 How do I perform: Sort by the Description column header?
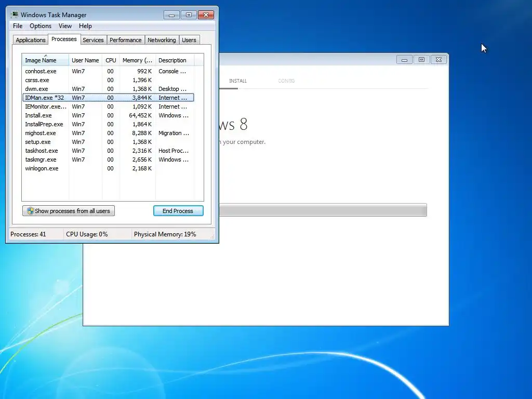pyautogui.click(x=175, y=60)
